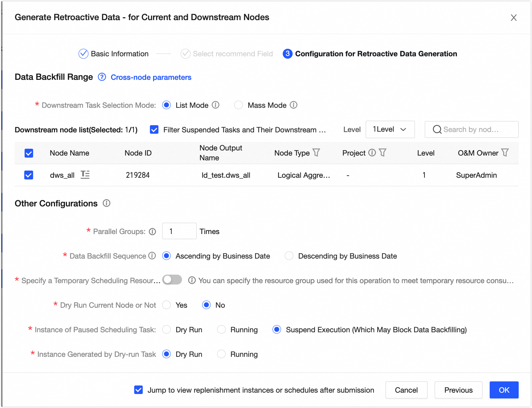Viewport: 532px width, 408px height.
Task: Click the Data Backfill Range help icon
Action: coord(102,77)
